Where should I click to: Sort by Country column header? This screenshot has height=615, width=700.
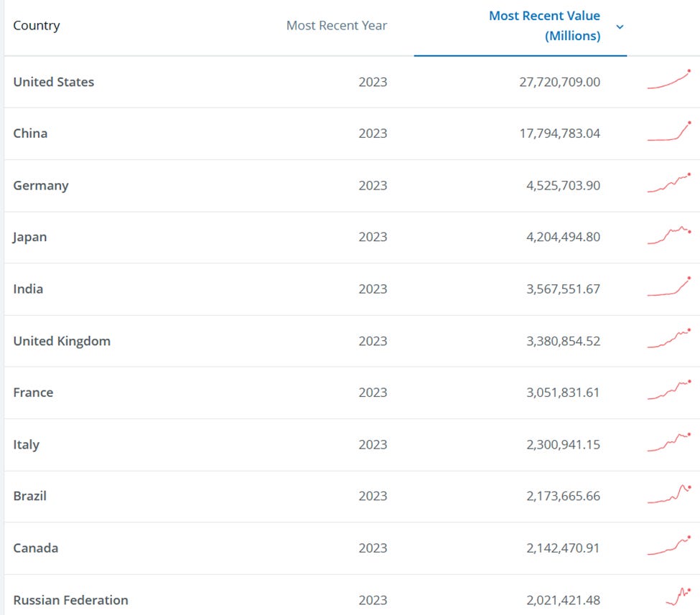point(37,25)
